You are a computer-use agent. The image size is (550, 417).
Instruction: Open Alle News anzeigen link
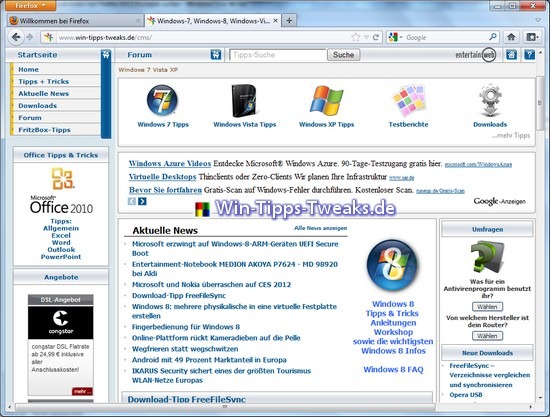(x=320, y=228)
